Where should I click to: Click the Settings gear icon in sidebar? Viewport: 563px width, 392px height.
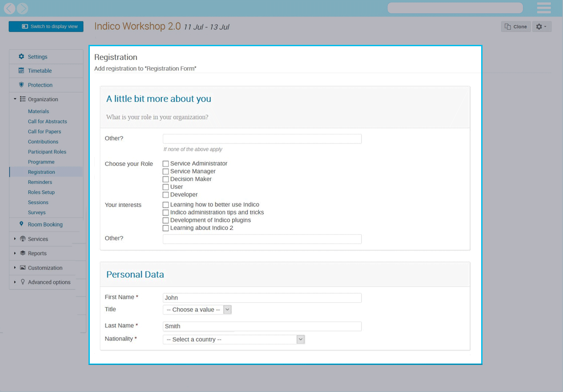pyautogui.click(x=21, y=57)
